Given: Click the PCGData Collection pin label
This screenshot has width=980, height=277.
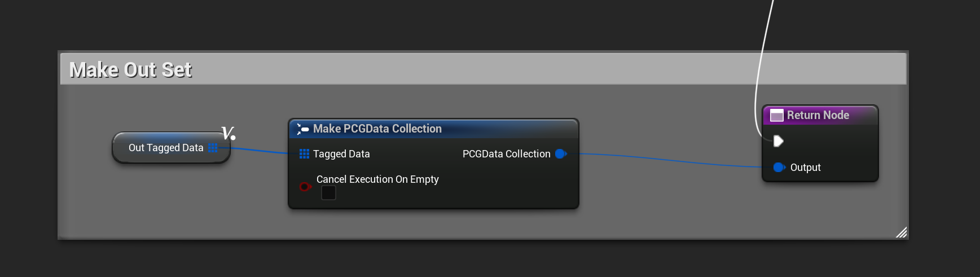Looking at the screenshot, I should pos(506,154).
